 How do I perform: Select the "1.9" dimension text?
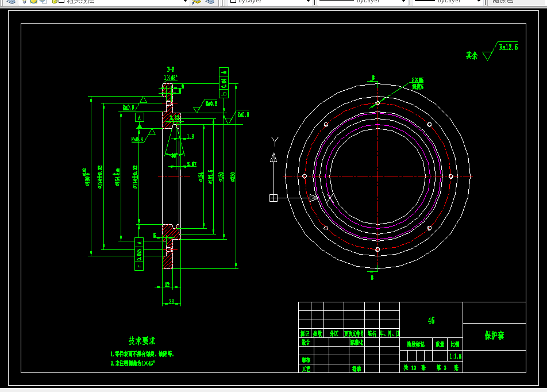pyautogui.click(x=191, y=136)
